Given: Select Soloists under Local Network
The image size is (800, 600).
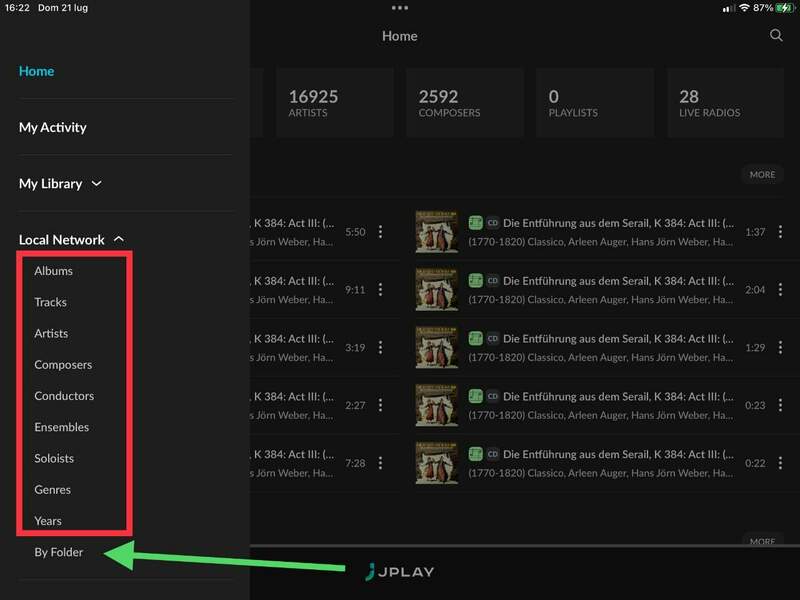Looking at the screenshot, I should 54,458.
